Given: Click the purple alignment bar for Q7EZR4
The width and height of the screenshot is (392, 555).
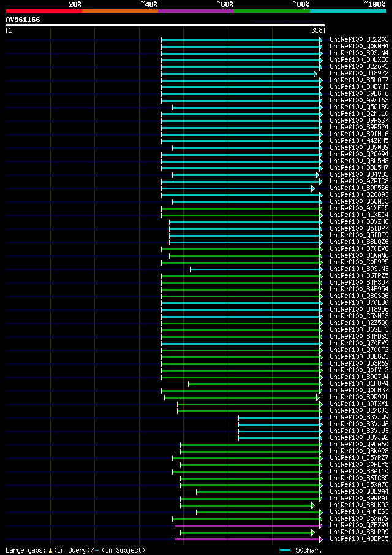Looking at the screenshot, I should (x=247, y=526).
